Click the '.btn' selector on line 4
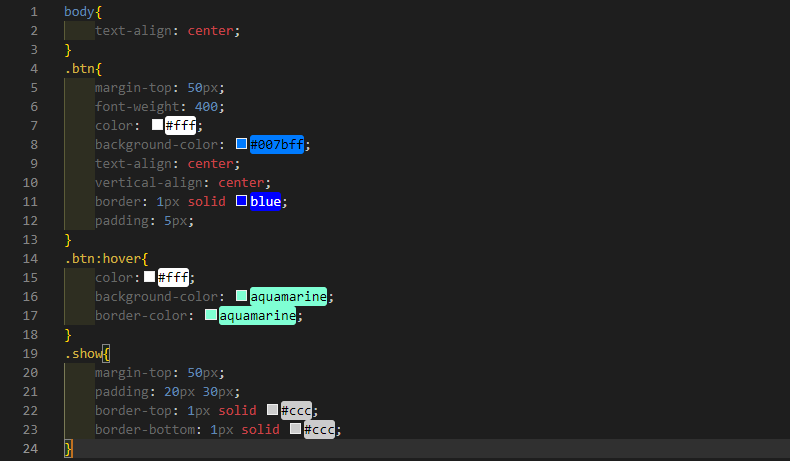 [x=79, y=69]
